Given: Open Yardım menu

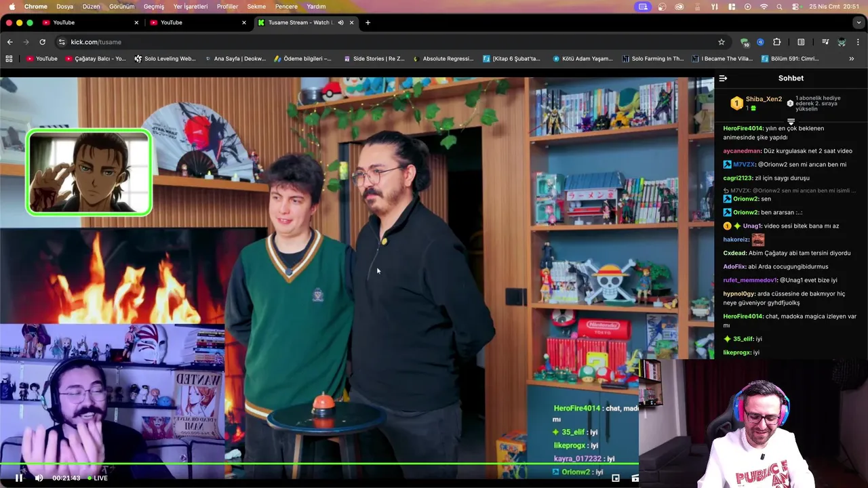Looking at the screenshot, I should click(x=316, y=7).
